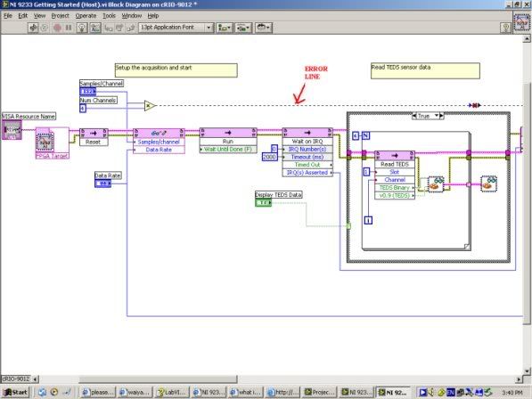This screenshot has width=532, height=399.
Task: Click the cRIO-9012 target status label
Action: (16, 379)
